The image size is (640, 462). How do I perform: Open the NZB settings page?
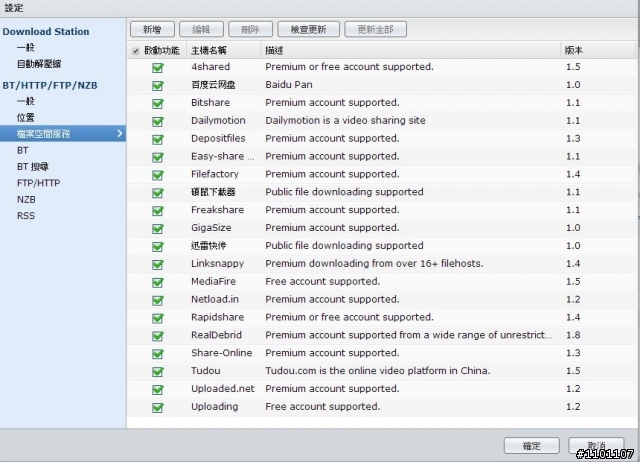point(26,199)
